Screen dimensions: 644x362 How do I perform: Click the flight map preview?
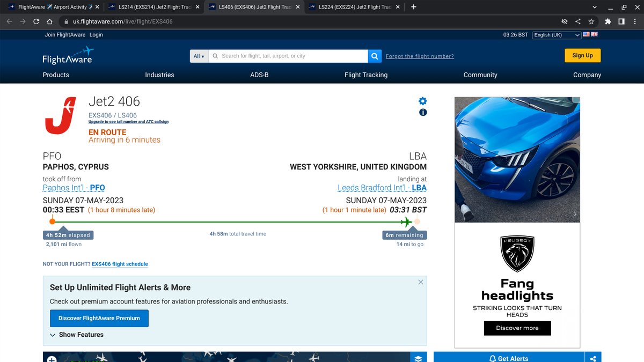tap(226, 357)
